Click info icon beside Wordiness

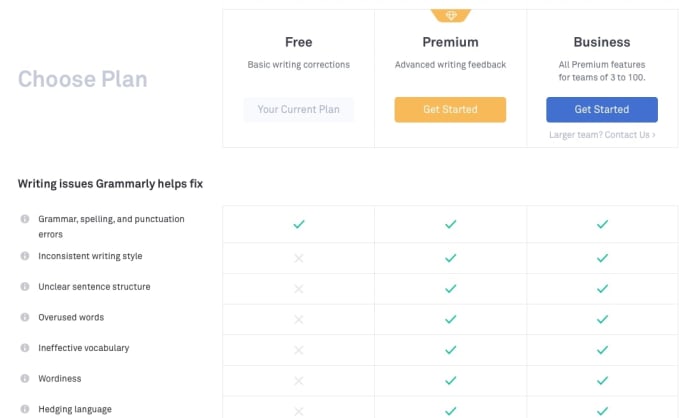click(25, 379)
